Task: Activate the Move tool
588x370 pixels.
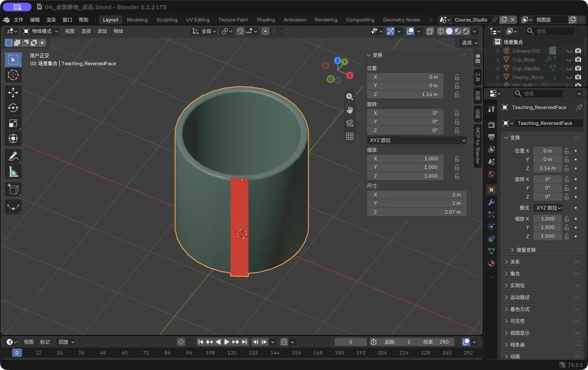Action: [13, 92]
